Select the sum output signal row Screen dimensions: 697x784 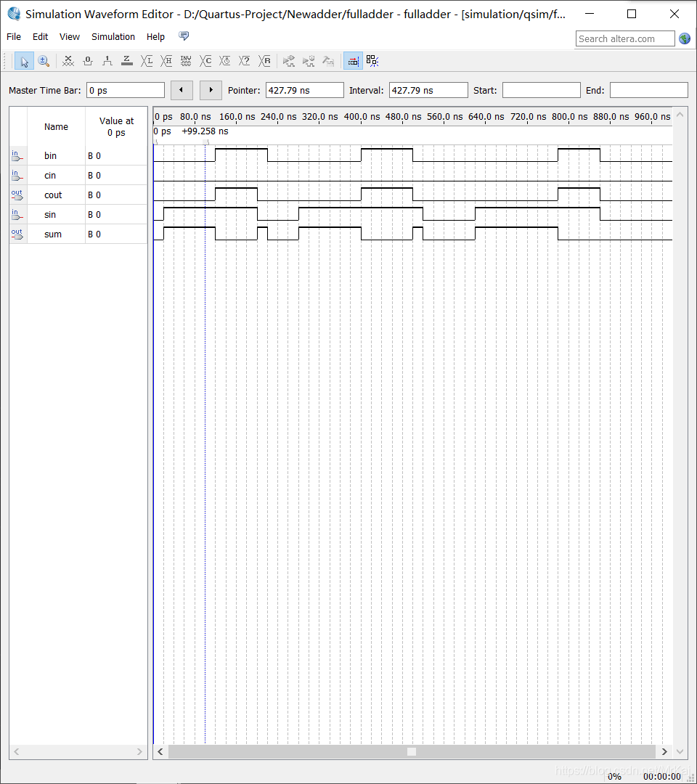pyautogui.click(x=78, y=234)
